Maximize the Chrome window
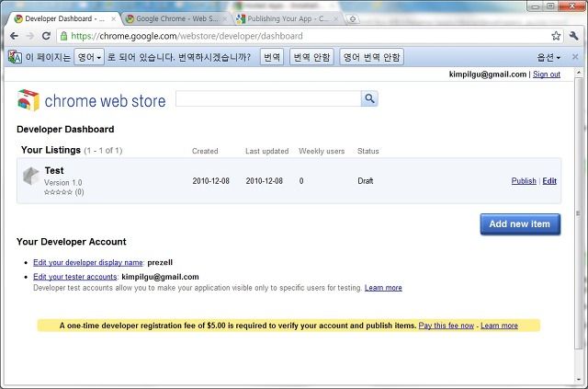The height and width of the screenshot is (389, 588). [550, 6]
